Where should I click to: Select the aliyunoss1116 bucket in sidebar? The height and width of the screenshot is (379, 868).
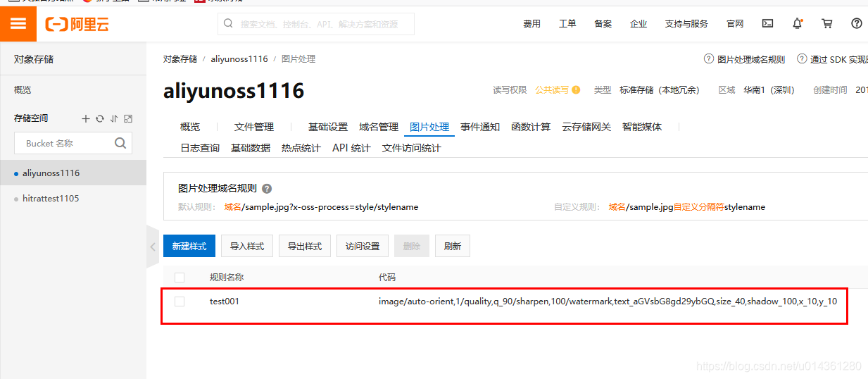[x=73, y=173]
